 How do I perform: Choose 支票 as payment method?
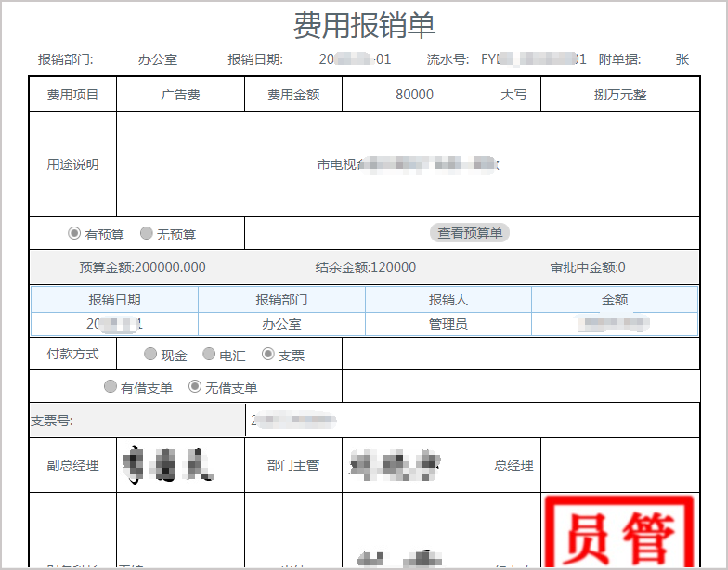click(x=267, y=354)
